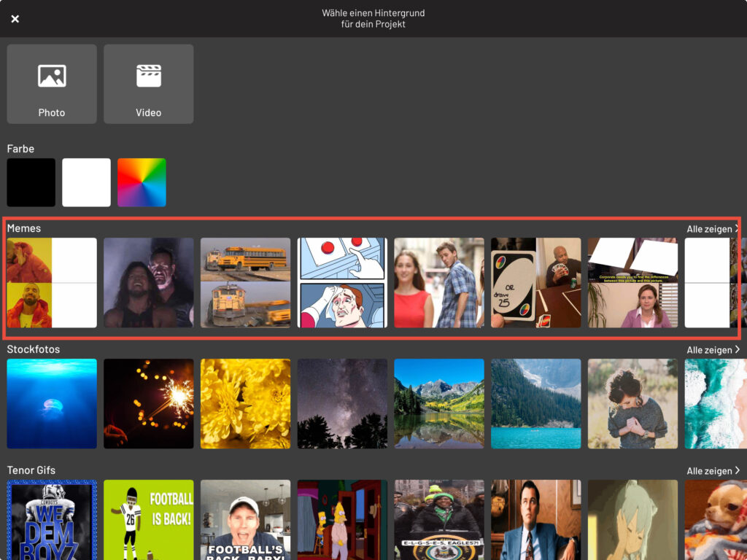Select the mountain lake reflection stock photo
This screenshot has height=560, width=747.
pos(438,404)
